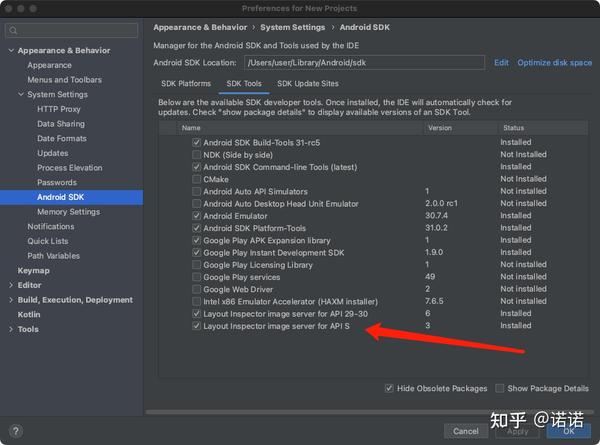Click version 2.0.0 rc1 cell
This screenshot has height=445, width=600.
[x=441, y=203]
